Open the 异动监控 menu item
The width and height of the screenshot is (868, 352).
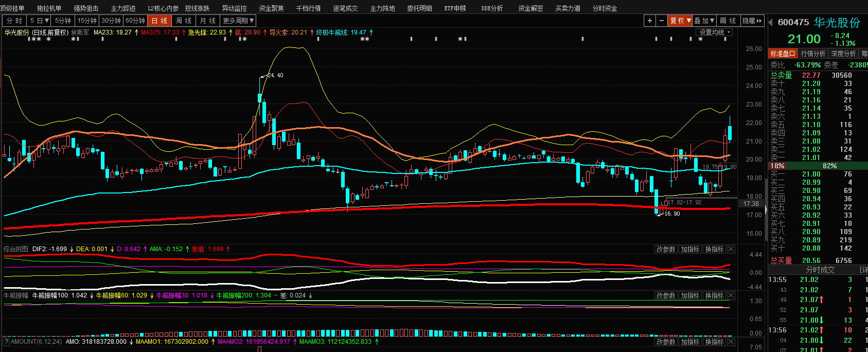(235, 8)
